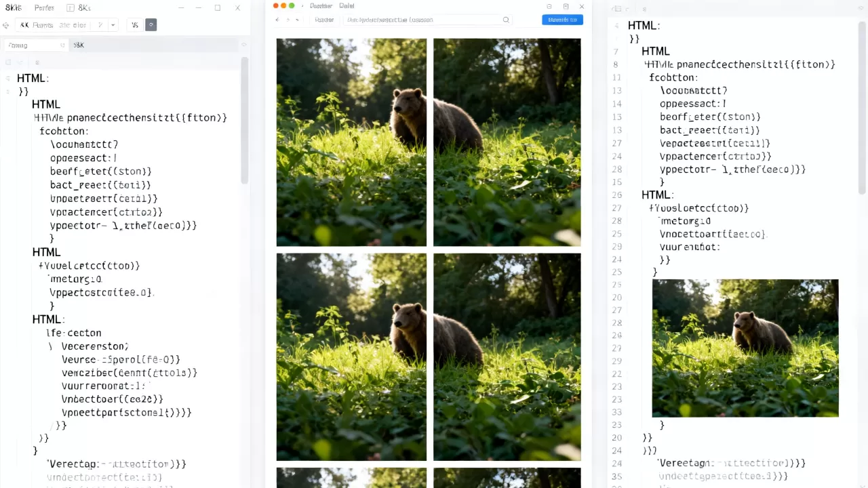Click the eye icon at the left editor's tab row
This screenshot has height=488, width=868.
(x=244, y=45)
